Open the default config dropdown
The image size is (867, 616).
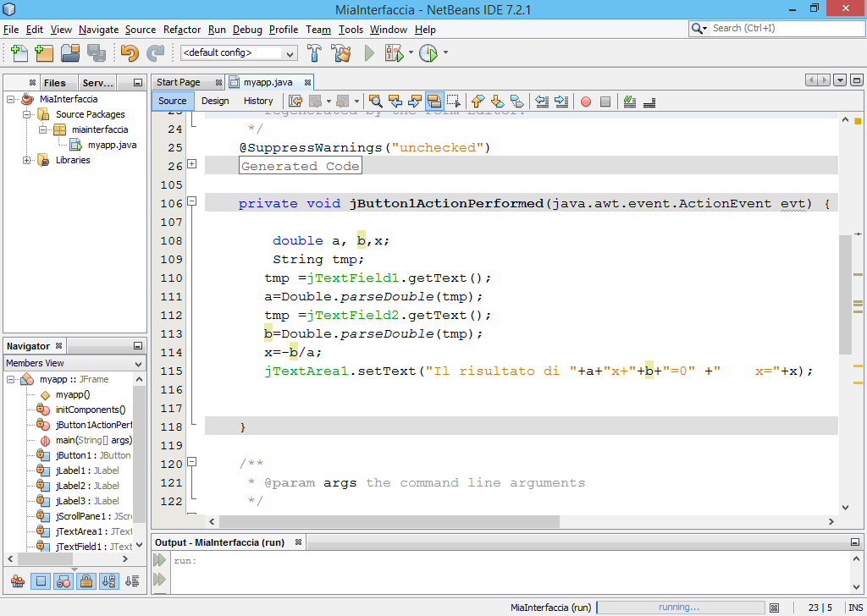[239, 53]
